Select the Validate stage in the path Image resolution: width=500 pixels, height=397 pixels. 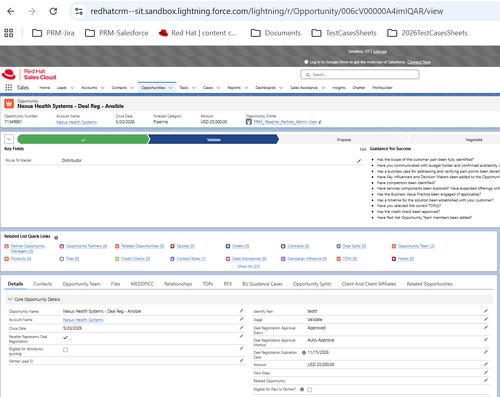pos(213,140)
